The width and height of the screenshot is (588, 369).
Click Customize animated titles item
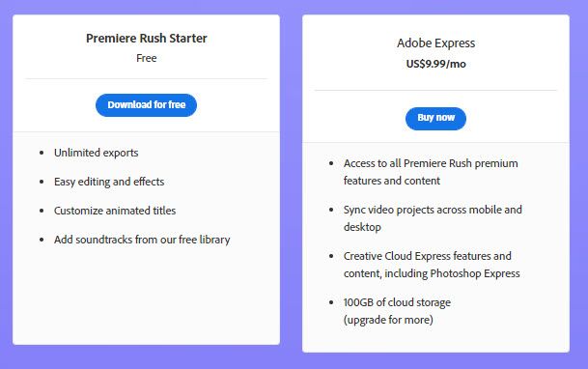115,211
